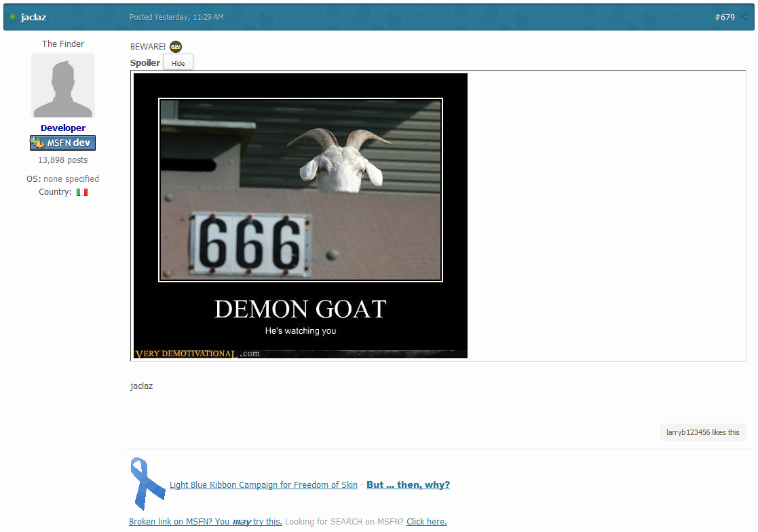Click the '13,898 posts' count

click(x=63, y=160)
